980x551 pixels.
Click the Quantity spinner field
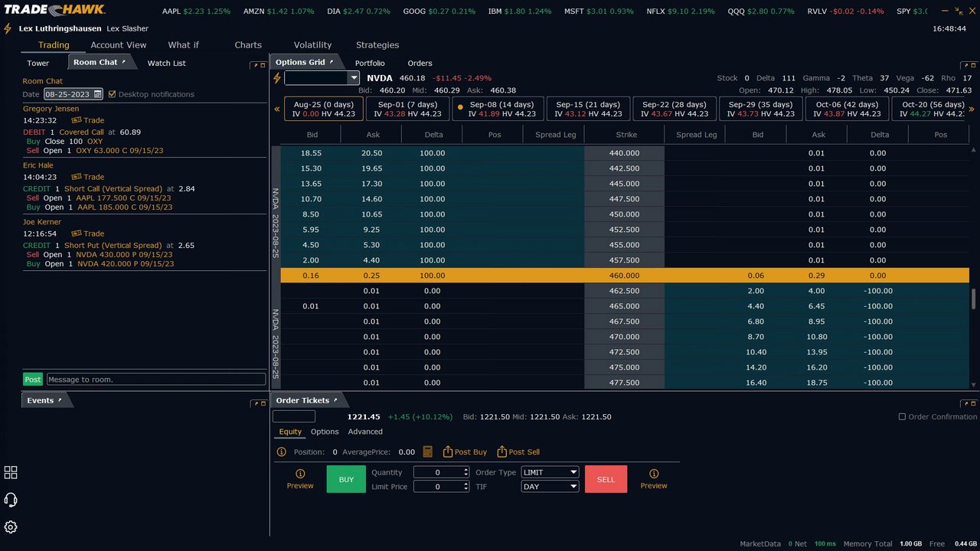click(441, 472)
